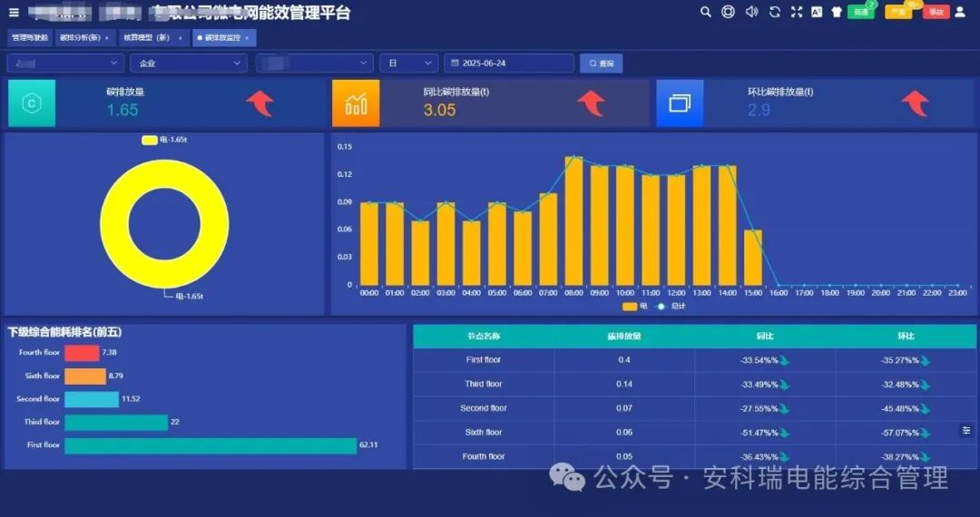Select the 碳排放监控 tab
This screenshot has height=517, width=980.
click(222, 38)
